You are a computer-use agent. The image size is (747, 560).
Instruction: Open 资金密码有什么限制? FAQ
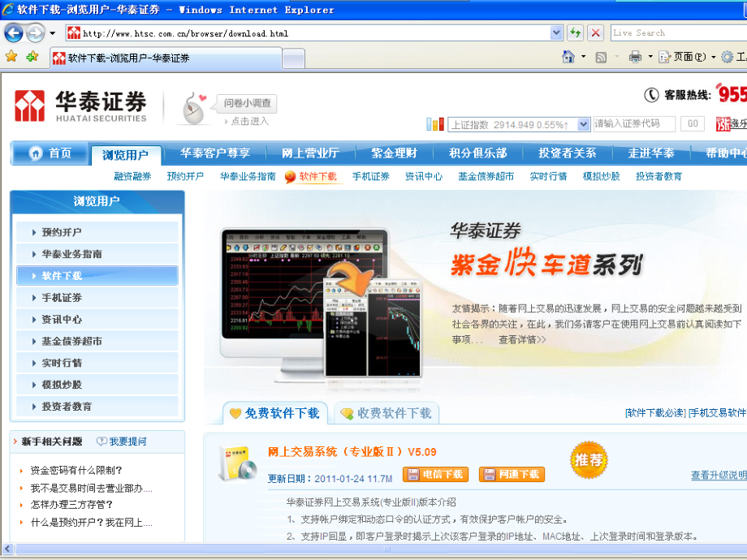tap(76, 471)
